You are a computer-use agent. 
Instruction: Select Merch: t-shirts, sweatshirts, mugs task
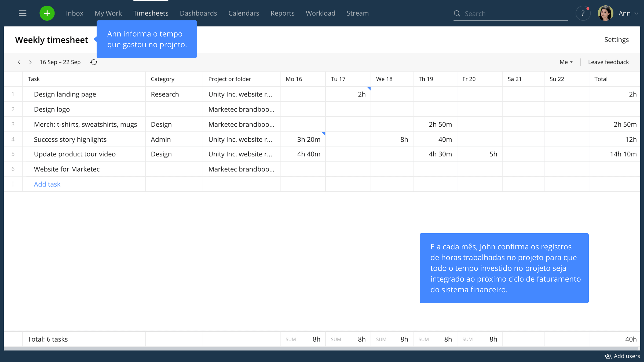pos(85,124)
